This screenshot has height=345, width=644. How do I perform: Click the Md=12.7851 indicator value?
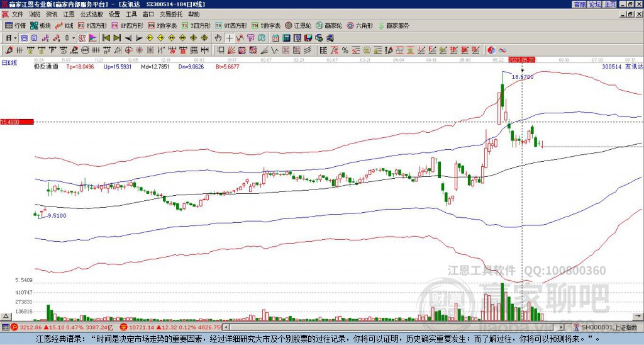155,67
